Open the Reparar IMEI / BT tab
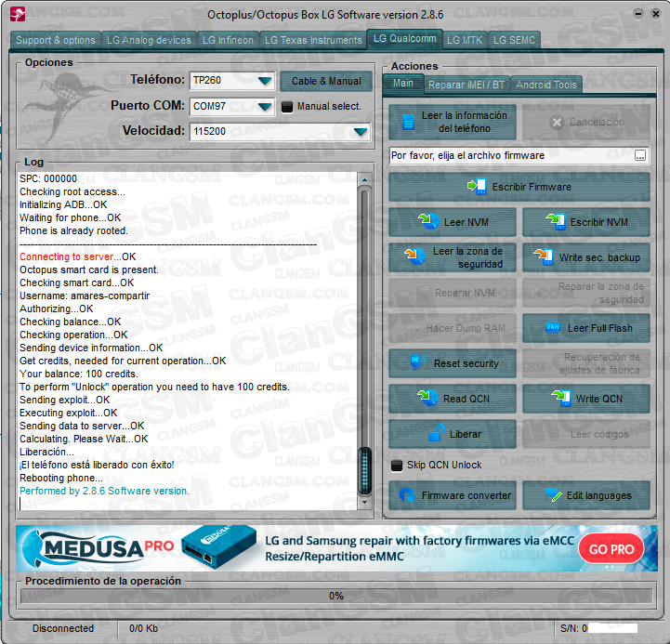 click(x=466, y=85)
